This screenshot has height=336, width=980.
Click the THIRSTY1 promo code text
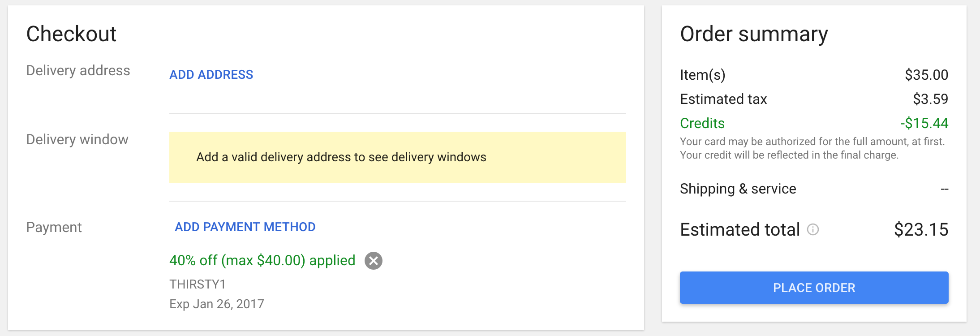[198, 284]
